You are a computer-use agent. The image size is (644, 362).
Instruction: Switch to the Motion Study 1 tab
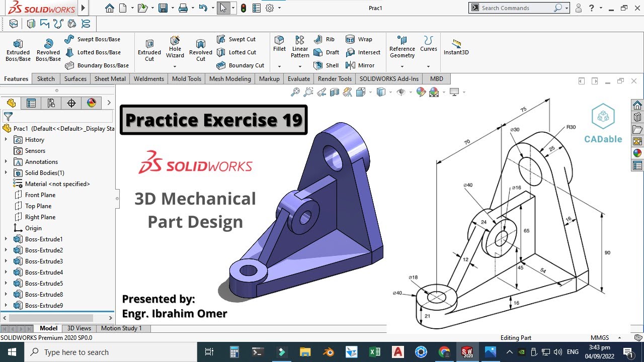[x=121, y=328]
